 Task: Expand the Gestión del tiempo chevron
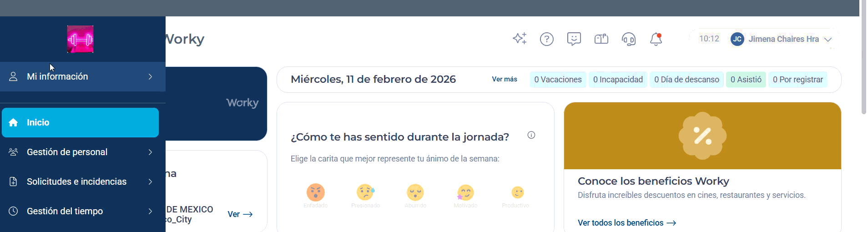pyautogui.click(x=150, y=211)
